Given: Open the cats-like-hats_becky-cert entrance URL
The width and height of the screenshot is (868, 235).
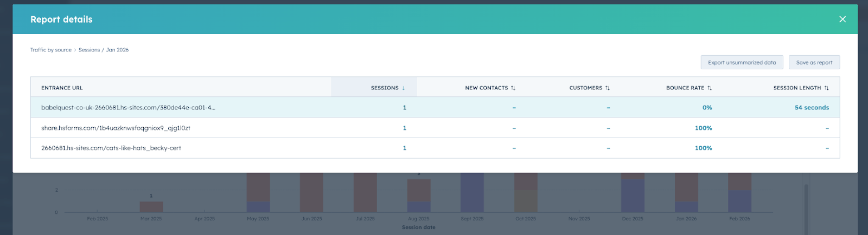Looking at the screenshot, I should coord(111,148).
